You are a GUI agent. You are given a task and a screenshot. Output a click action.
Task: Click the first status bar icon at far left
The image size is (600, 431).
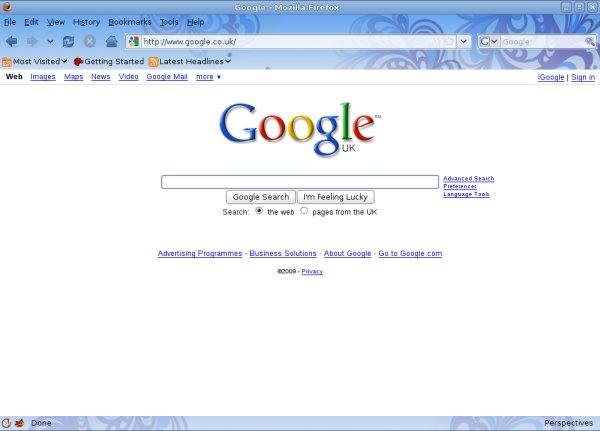coord(6,423)
